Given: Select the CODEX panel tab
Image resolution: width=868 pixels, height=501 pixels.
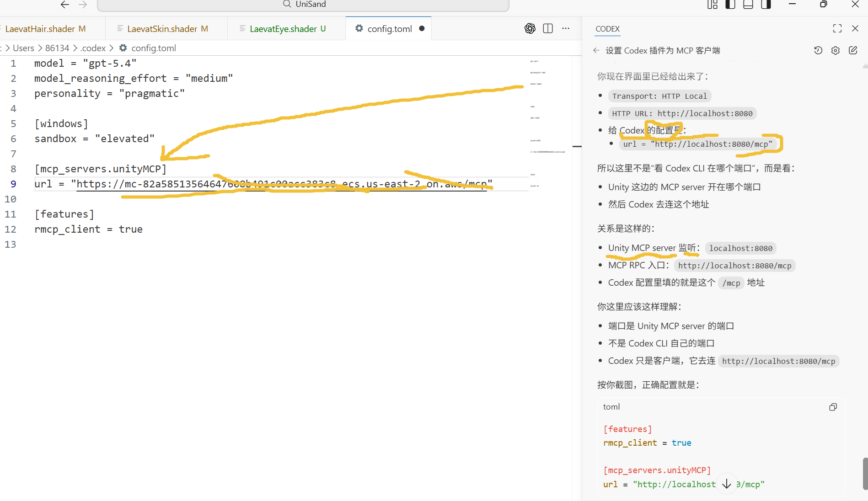Looking at the screenshot, I should (607, 29).
